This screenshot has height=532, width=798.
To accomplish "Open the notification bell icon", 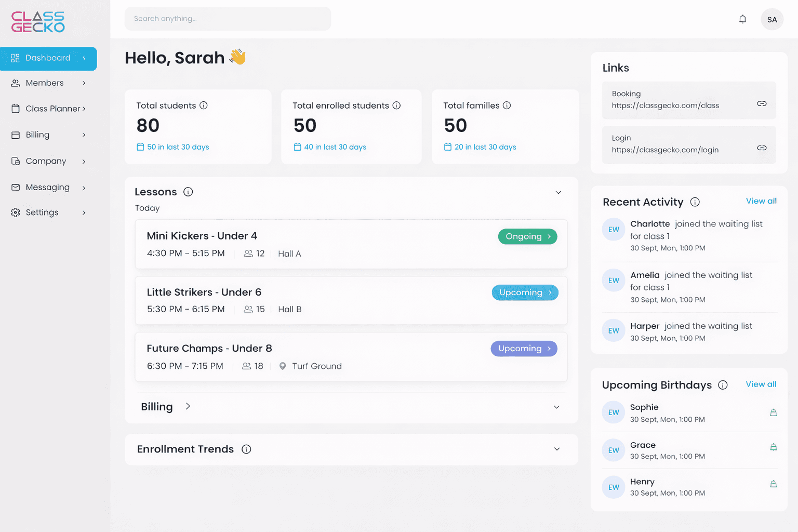I will (742, 19).
